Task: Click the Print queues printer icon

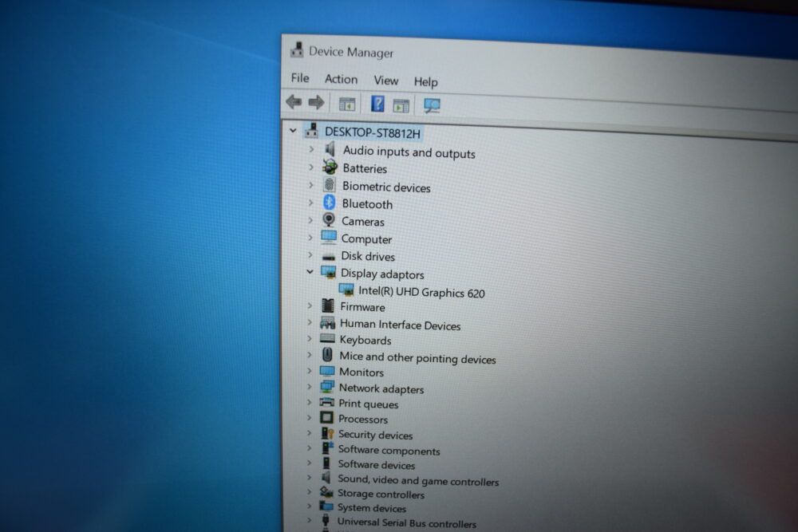Action: 326,402
